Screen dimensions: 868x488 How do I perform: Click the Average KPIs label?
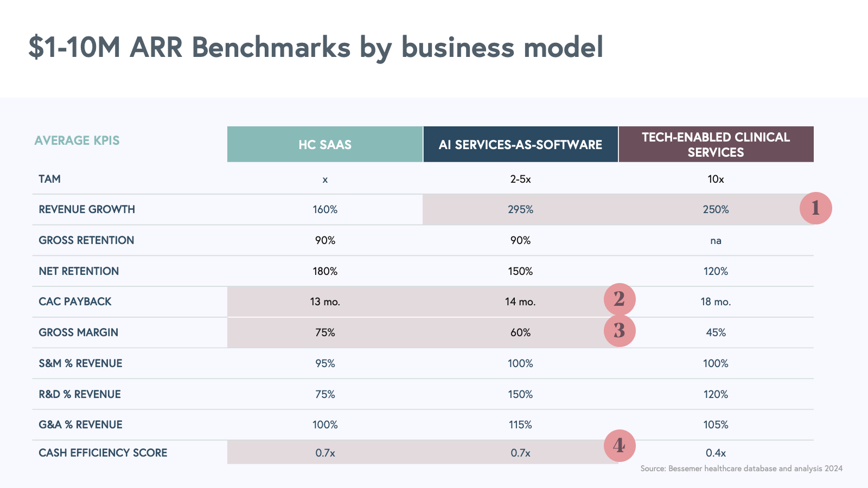coord(77,140)
